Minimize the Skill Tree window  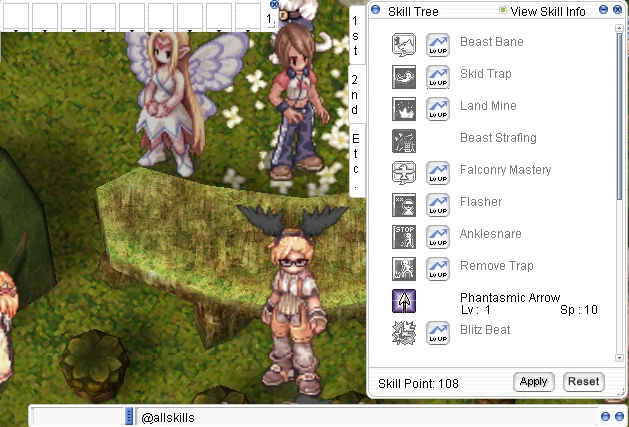[x=603, y=10]
